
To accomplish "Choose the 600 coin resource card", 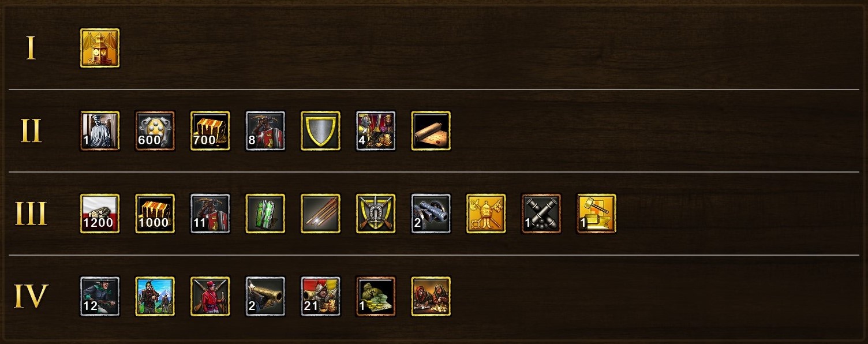I will 155,131.
